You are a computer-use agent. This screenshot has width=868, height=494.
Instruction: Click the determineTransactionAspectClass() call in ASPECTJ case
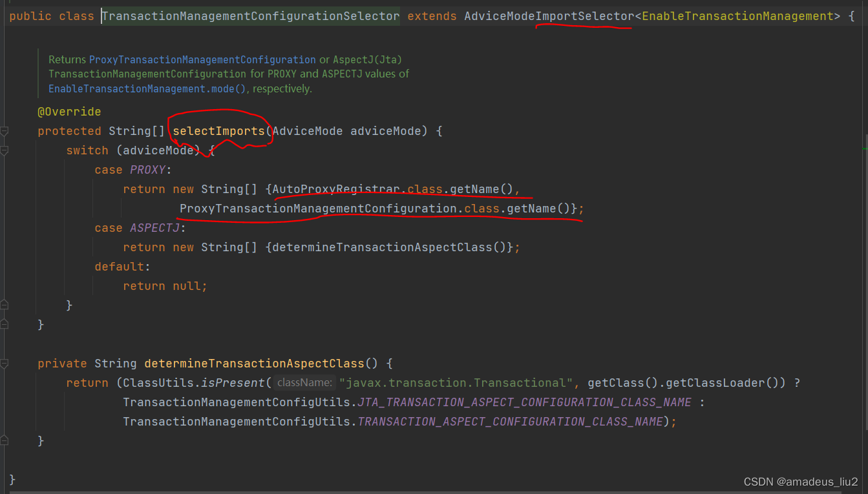[389, 247]
